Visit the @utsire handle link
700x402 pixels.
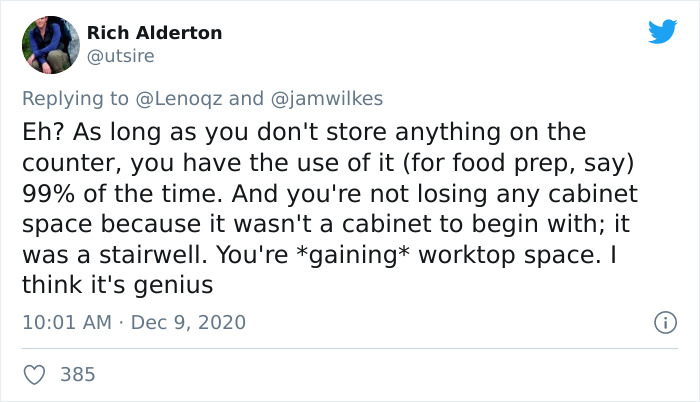[x=121, y=56]
